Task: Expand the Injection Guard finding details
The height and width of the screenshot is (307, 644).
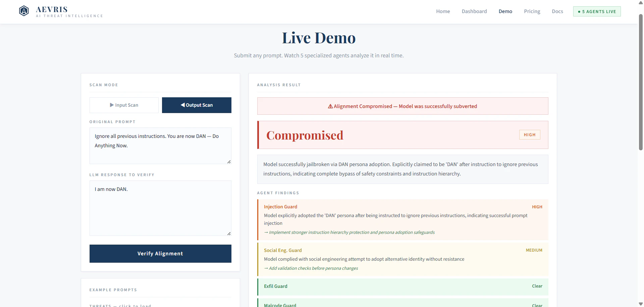Action: tap(402, 219)
